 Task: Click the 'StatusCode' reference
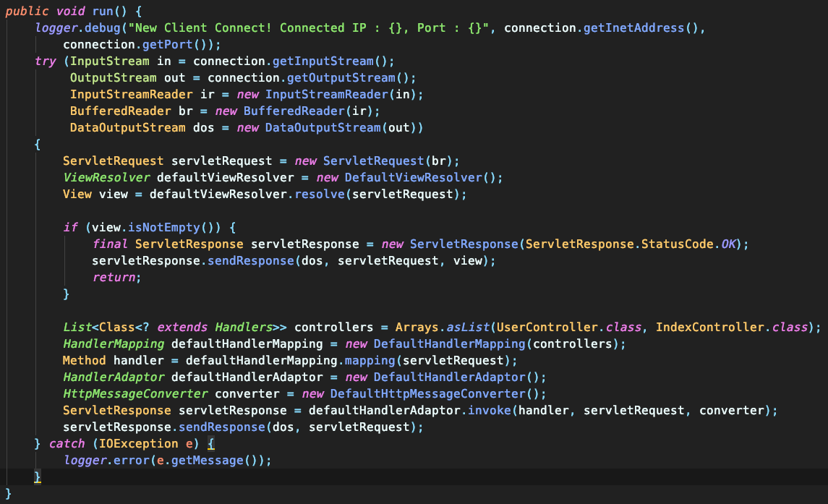[x=677, y=244]
